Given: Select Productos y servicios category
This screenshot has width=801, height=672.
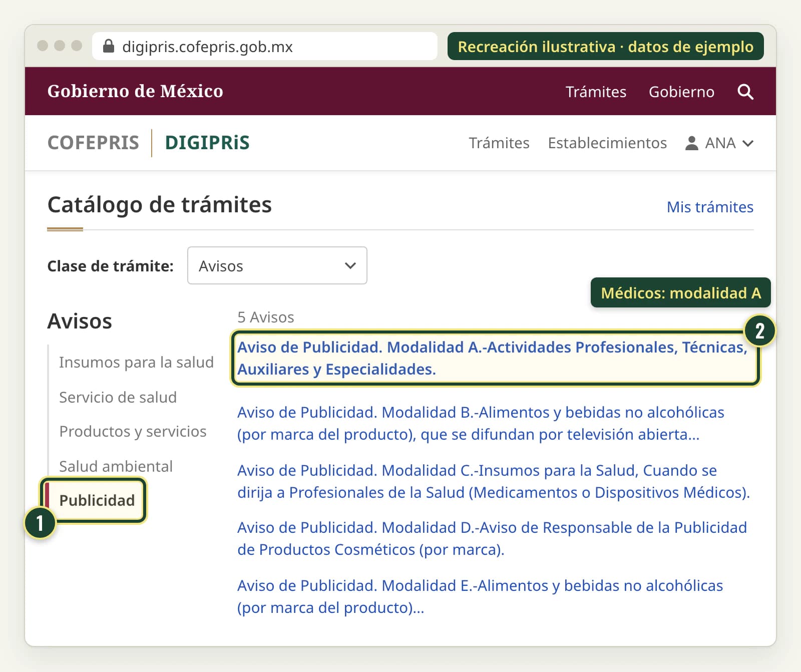Looking at the screenshot, I should [133, 431].
